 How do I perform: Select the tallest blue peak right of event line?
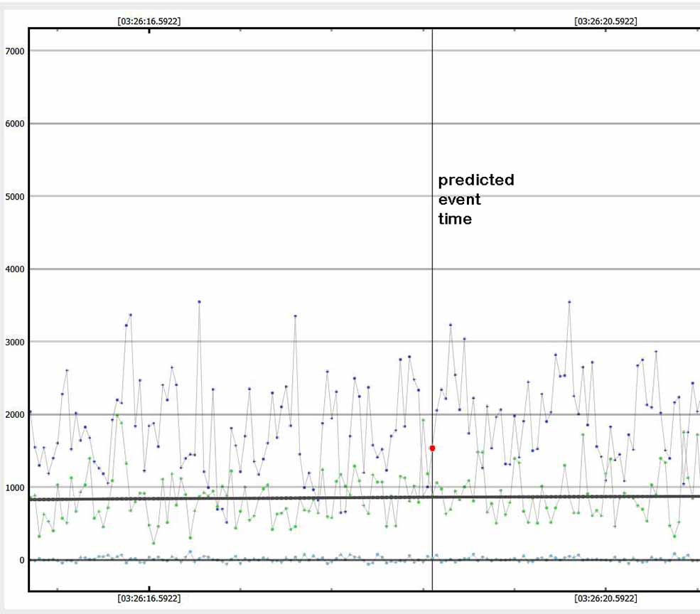[x=569, y=302]
